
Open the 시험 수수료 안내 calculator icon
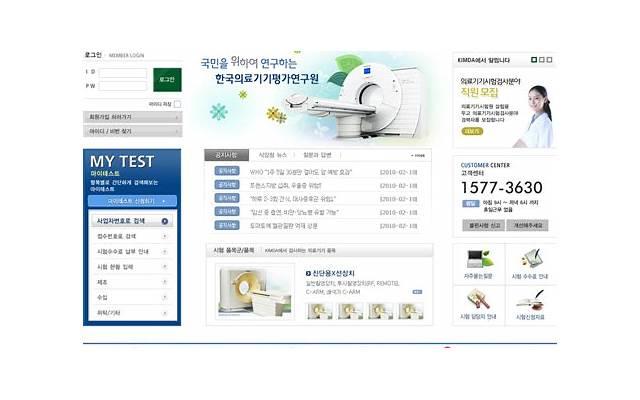coord(530,258)
